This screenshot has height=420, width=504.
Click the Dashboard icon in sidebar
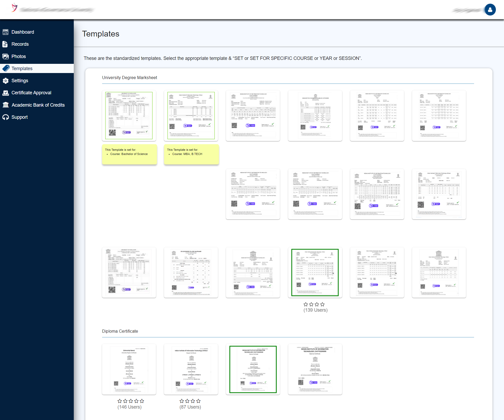[6, 32]
